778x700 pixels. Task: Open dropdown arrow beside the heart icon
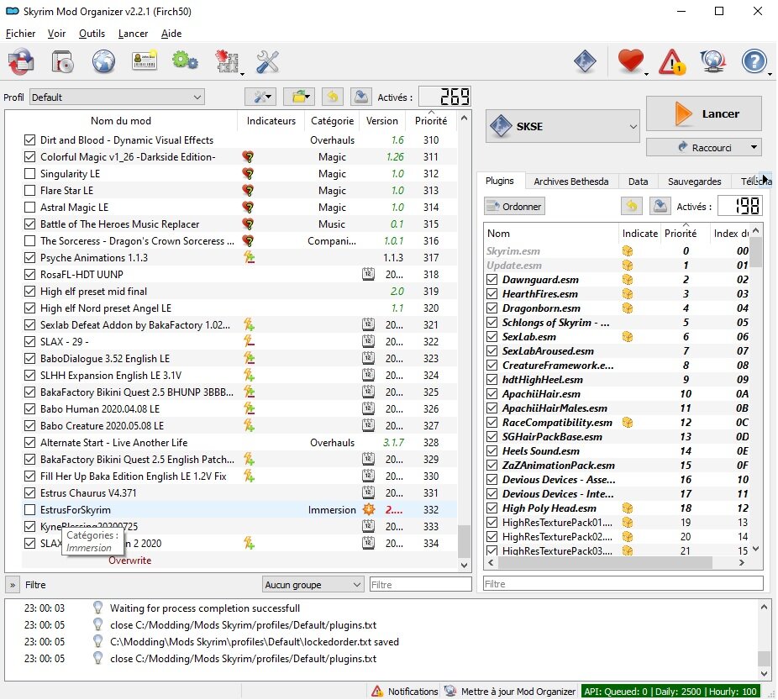click(647, 74)
